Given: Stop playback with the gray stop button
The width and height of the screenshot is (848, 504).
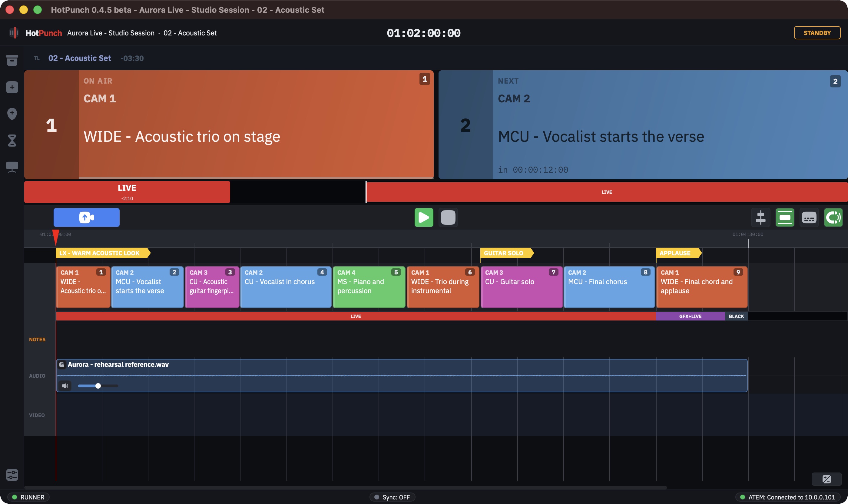Looking at the screenshot, I should coord(448,217).
